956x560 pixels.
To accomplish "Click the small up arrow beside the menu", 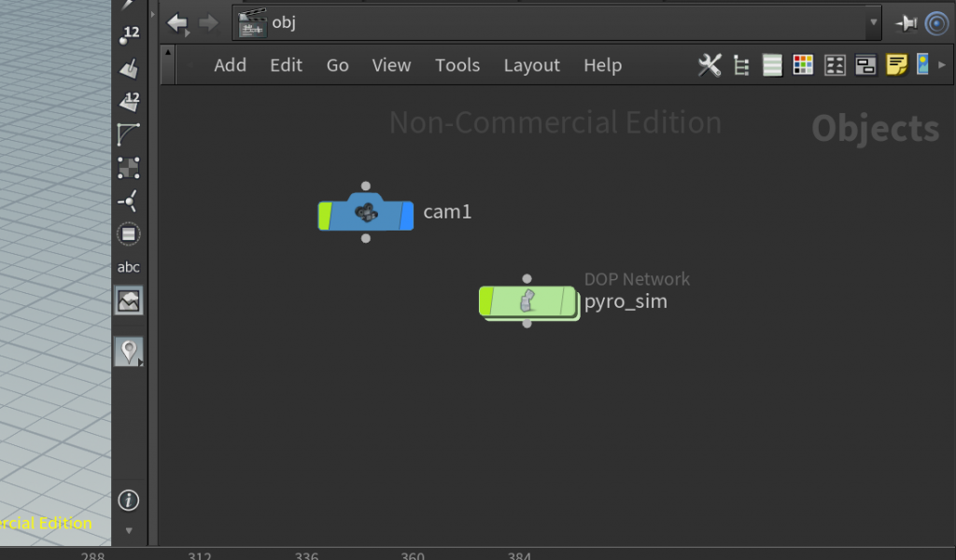I will [168, 52].
